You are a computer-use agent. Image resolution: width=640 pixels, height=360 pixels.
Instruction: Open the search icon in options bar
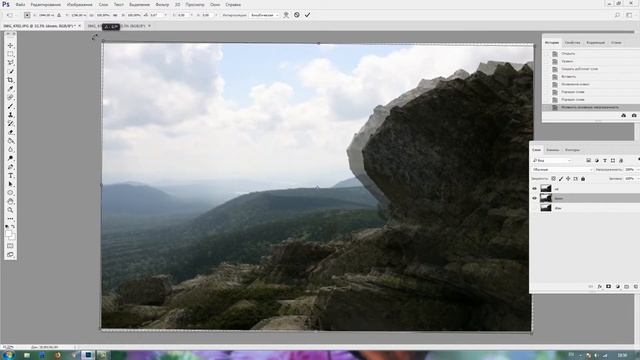[x=617, y=15]
